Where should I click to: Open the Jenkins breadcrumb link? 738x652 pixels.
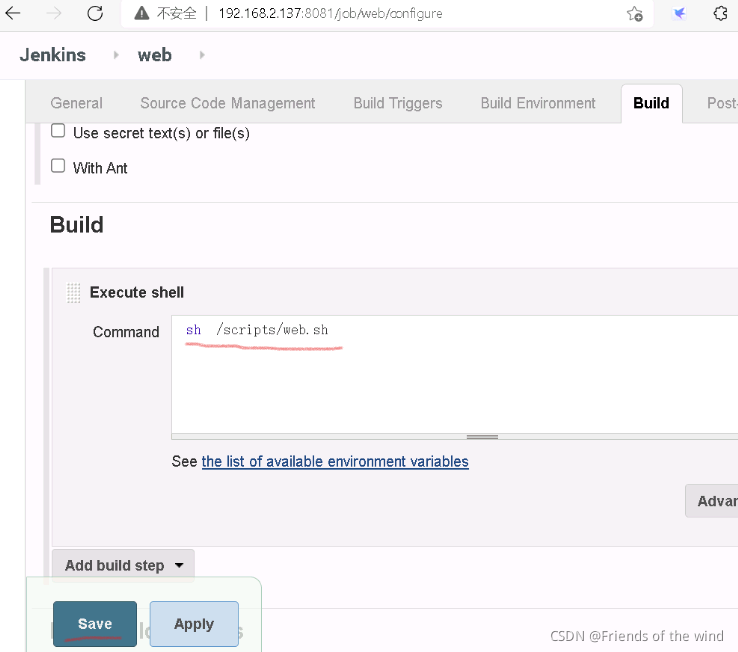[x=53, y=55]
